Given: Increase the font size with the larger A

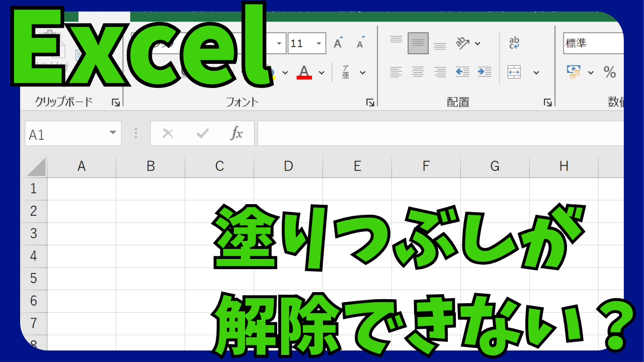Looking at the screenshot, I should pyautogui.click(x=339, y=43).
